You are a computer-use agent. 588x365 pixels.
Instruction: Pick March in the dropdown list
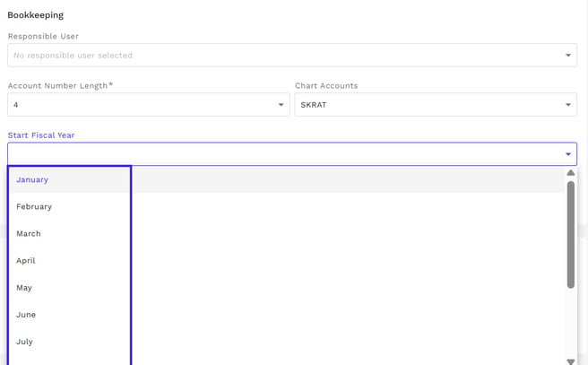(29, 233)
